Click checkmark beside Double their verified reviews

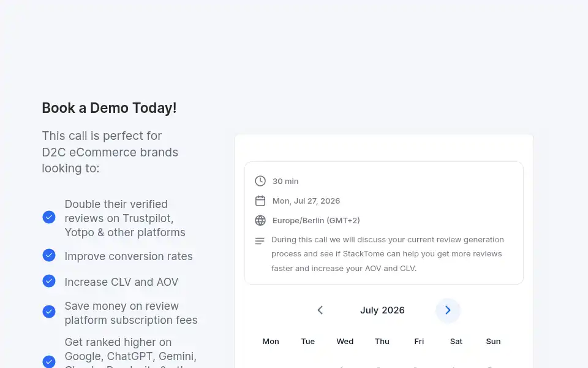(49, 217)
